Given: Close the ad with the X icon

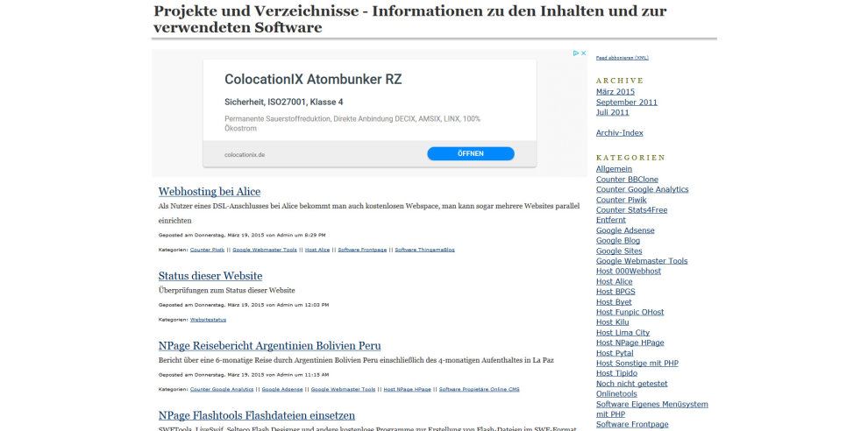Looking at the screenshot, I should [x=582, y=53].
